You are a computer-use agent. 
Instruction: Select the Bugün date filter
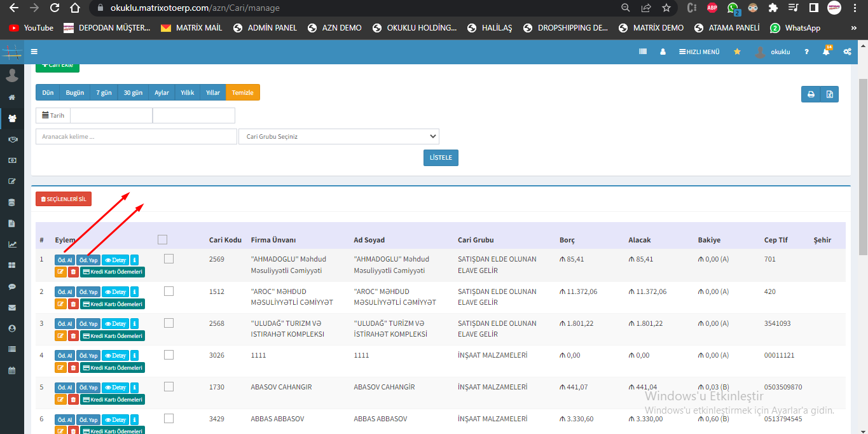click(x=74, y=92)
